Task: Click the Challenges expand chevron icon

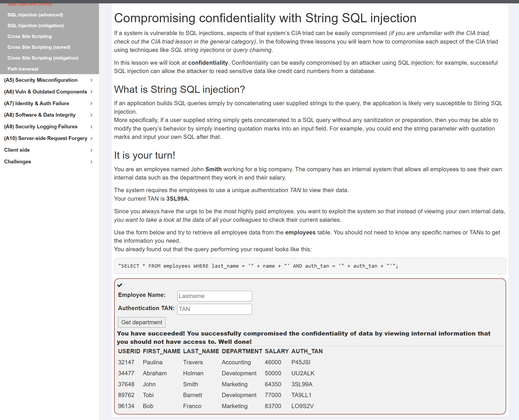Action: pos(91,162)
